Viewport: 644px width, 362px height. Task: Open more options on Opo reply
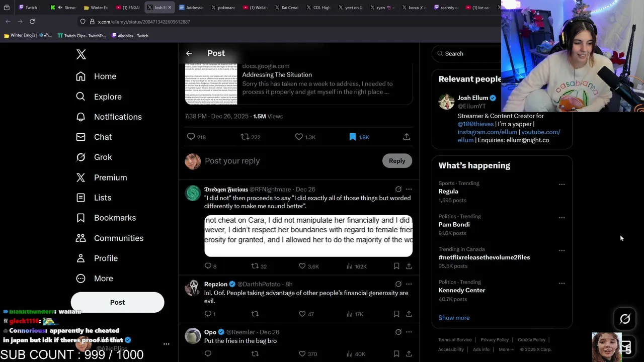click(409, 332)
